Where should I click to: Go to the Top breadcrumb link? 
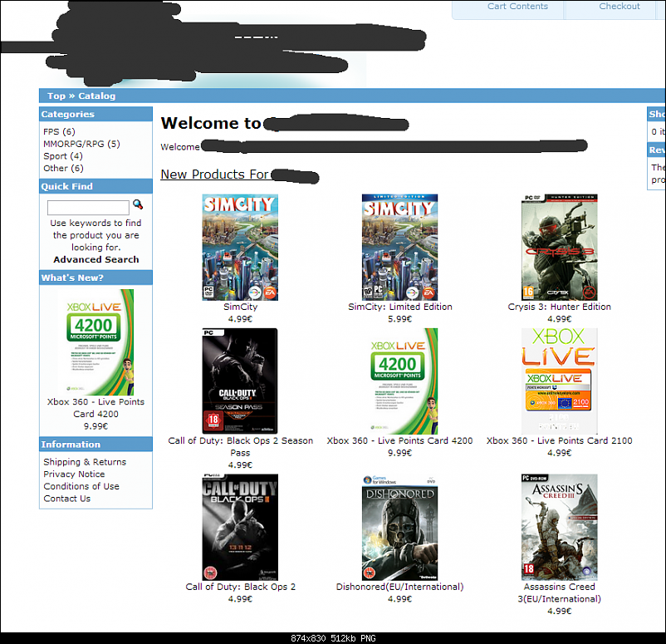(x=56, y=96)
